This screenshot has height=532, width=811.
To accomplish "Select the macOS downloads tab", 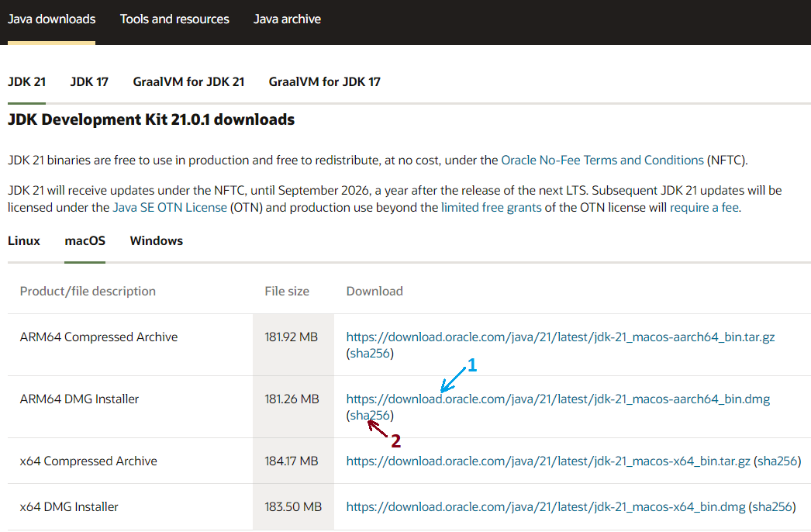I will 85,240.
